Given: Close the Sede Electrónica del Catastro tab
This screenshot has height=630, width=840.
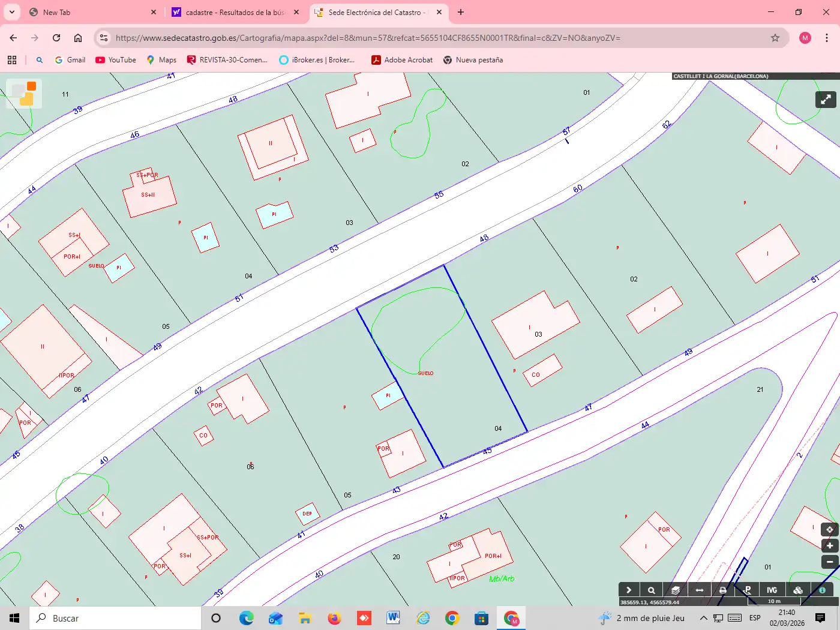Looking at the screenshot, I should (x=439, y=12).
